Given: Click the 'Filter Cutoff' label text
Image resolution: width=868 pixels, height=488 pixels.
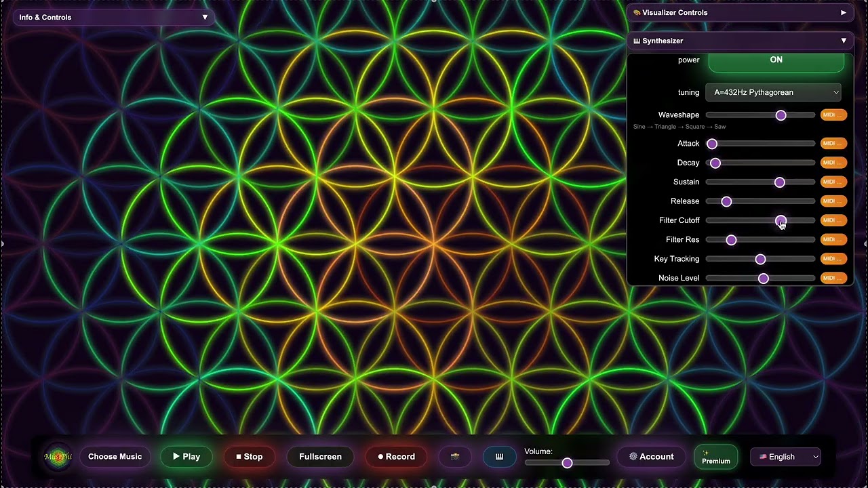Looking at the screenshot, I should click(679, 220).
